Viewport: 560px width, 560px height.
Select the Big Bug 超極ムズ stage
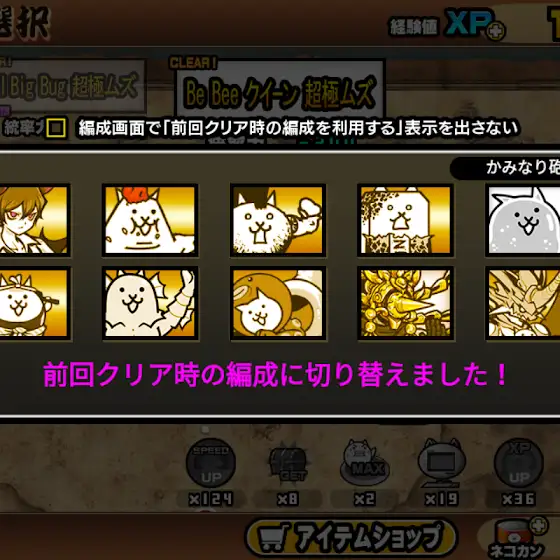coord(72,86)
